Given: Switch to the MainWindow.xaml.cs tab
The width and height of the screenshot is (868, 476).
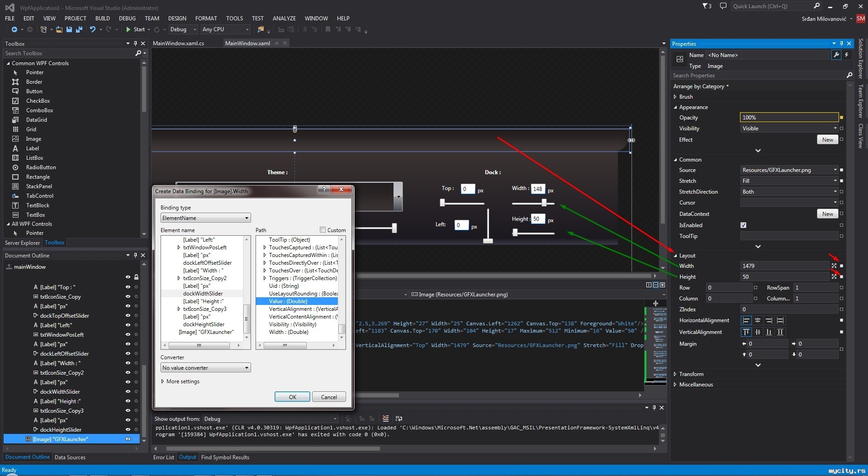Looking at the screenshot, I should click(179, 43).
